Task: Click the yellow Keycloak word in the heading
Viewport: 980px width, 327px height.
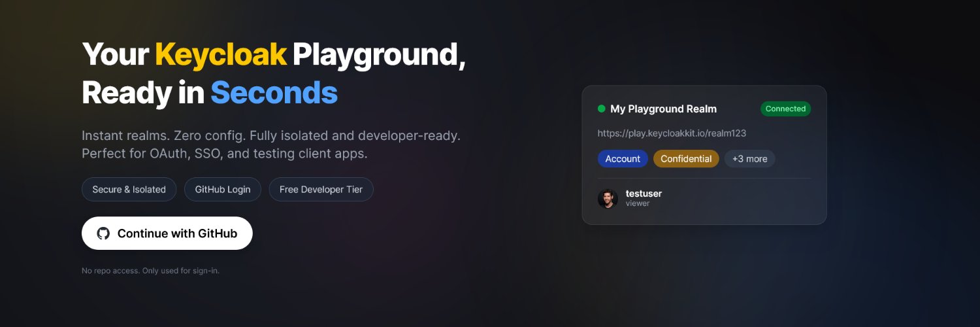Action: pyautogui.click(x=221, y=55)
